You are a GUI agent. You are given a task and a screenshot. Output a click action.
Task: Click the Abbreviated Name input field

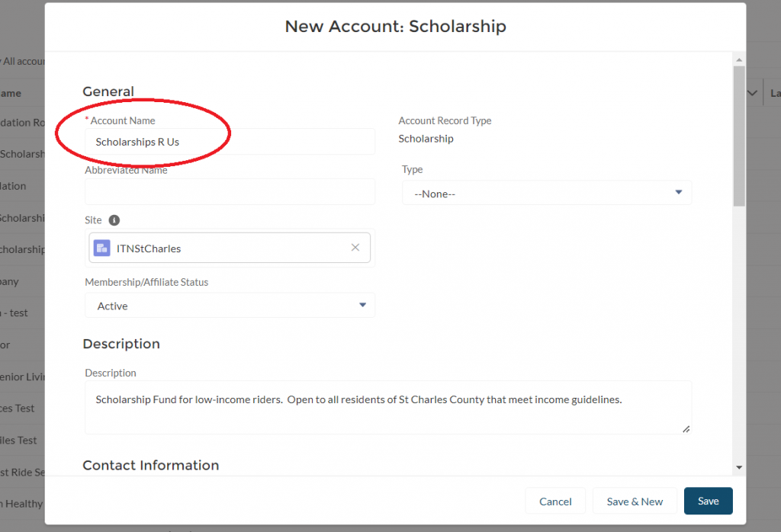pos(230,191)
